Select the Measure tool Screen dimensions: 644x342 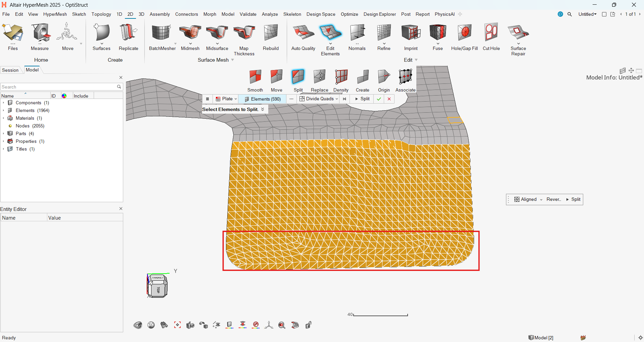click(x=40, y=37)
